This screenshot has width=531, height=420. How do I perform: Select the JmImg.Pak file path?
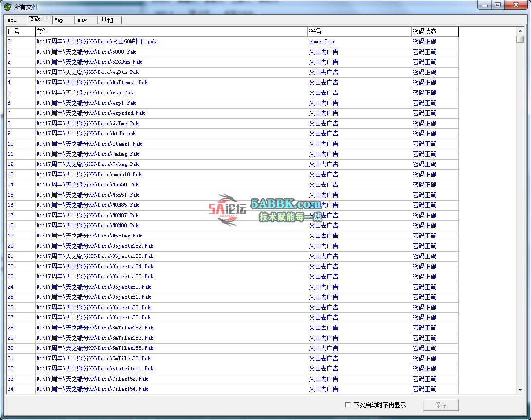88,154
